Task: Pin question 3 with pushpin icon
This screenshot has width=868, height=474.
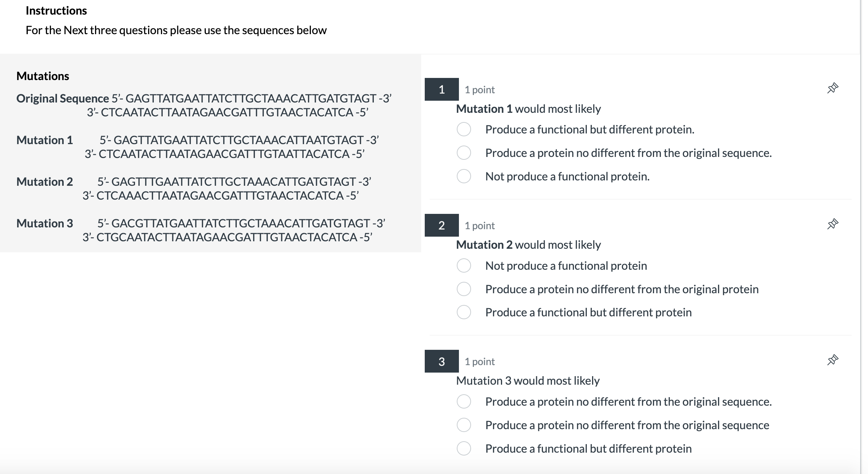Action: click(832, 360)
